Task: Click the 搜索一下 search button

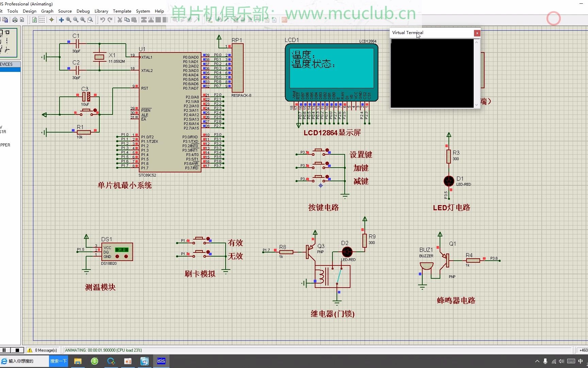Action: point(59,361)
